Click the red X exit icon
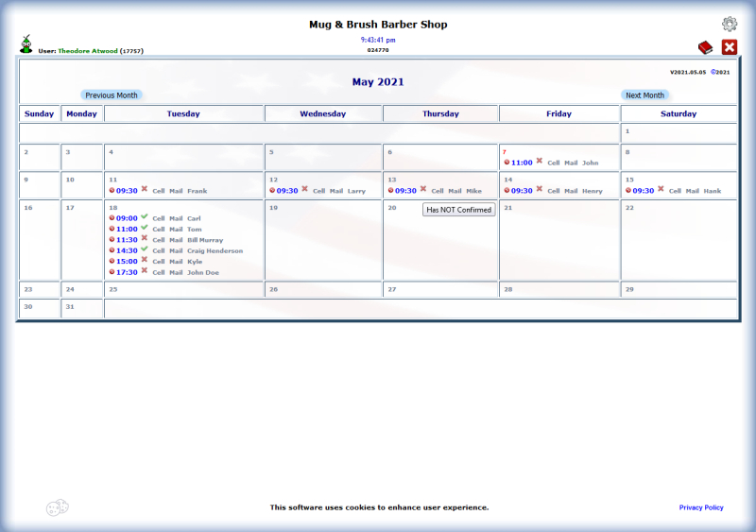 [729, 47]
